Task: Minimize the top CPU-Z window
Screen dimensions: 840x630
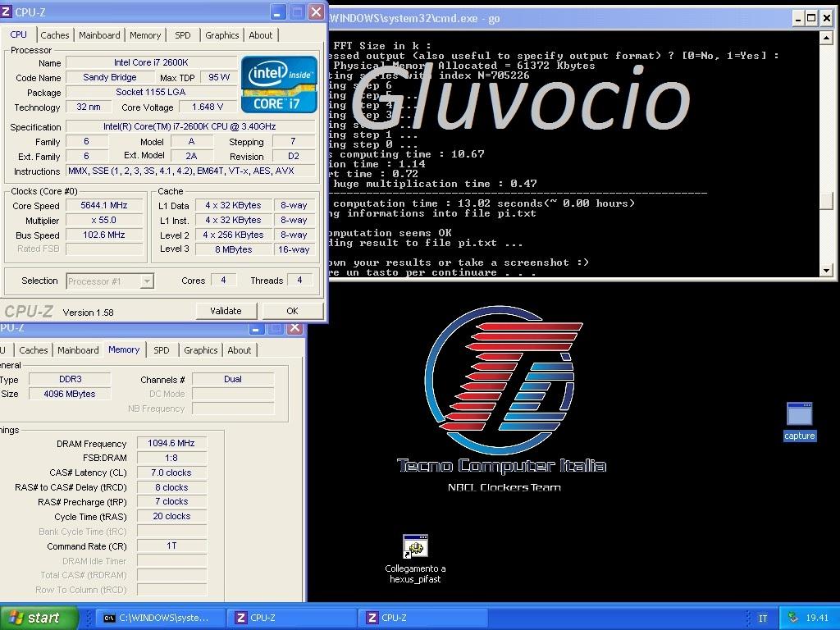Action: [277, 12]
